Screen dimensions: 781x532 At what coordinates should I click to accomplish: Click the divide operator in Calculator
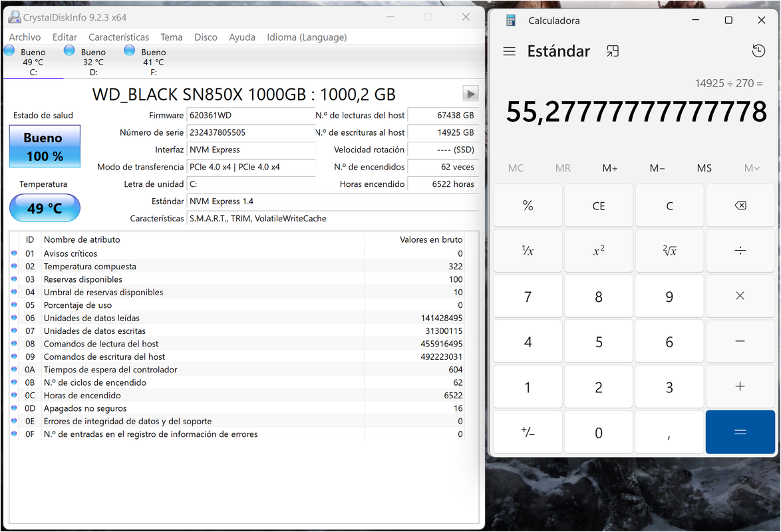coord(740,251)
